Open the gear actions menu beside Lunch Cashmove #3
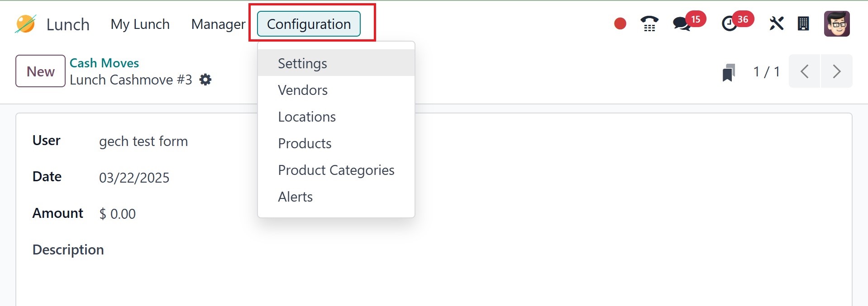 [205, 80]
